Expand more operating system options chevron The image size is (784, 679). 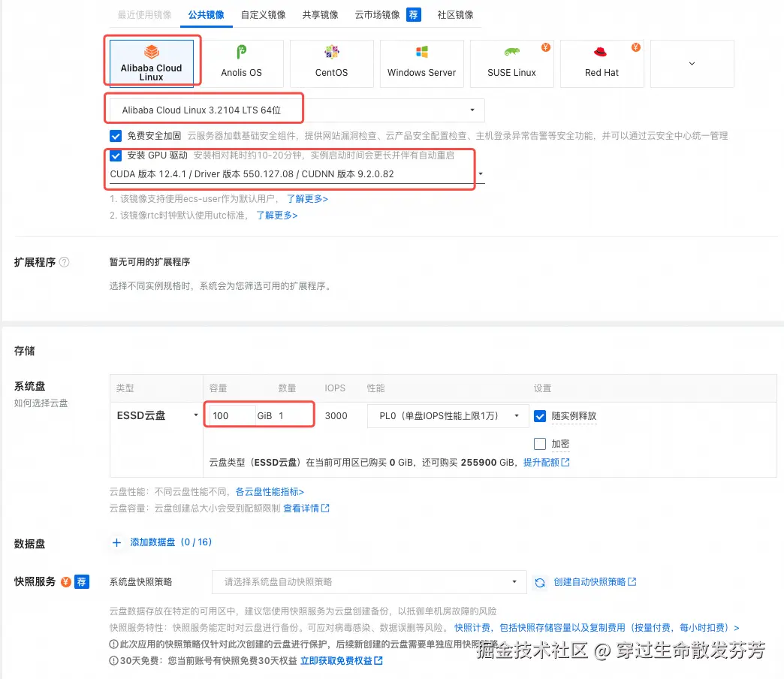[x=692, y=64]
